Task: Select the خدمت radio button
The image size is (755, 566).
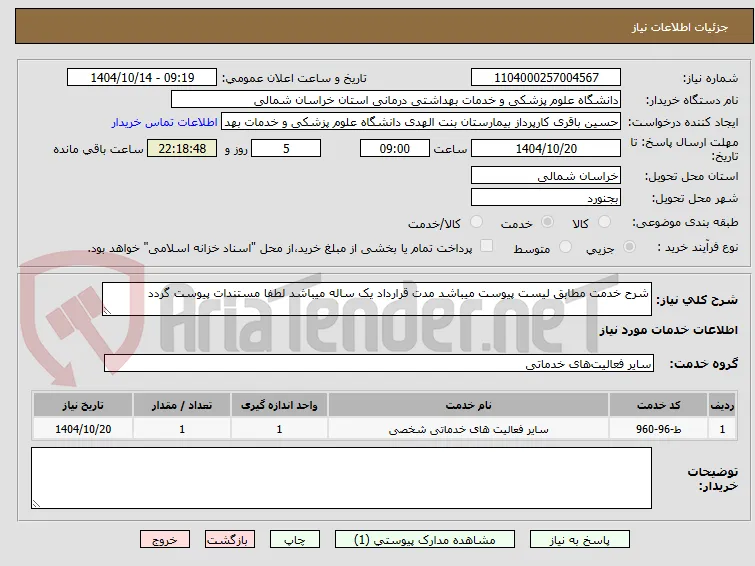Action: coord(547,222)
